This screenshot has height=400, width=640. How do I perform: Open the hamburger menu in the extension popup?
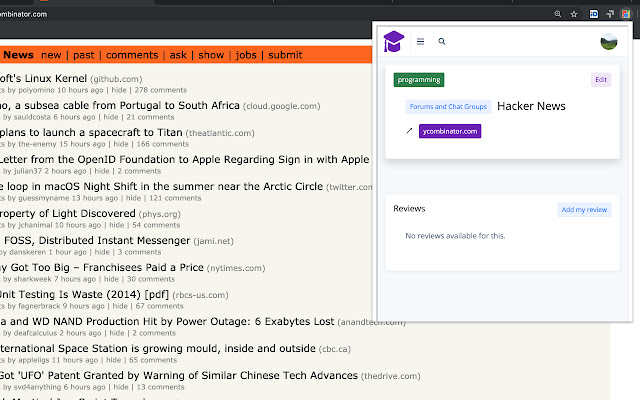coord(420,41)
